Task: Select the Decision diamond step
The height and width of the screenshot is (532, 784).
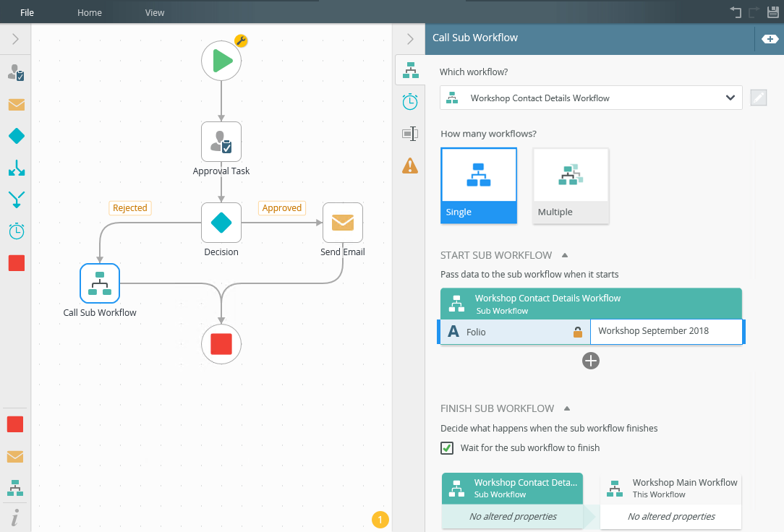Action: tap(221, 223)
